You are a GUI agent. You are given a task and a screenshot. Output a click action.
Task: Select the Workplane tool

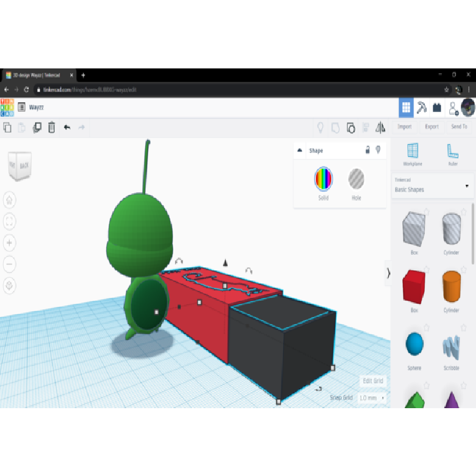coord(412,154)
